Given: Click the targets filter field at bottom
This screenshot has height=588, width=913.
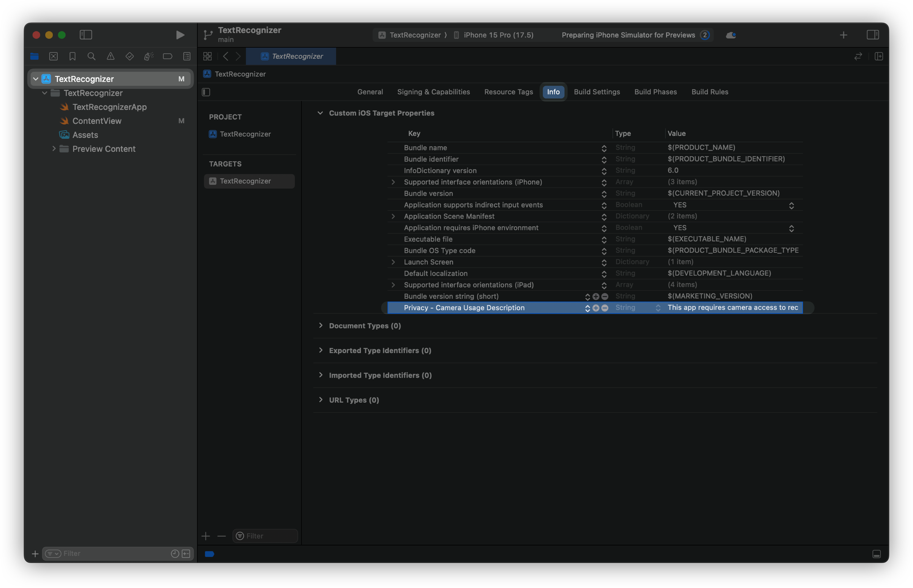Looking at the screenshot, I should pyautogui.click(x=265, y=536).
